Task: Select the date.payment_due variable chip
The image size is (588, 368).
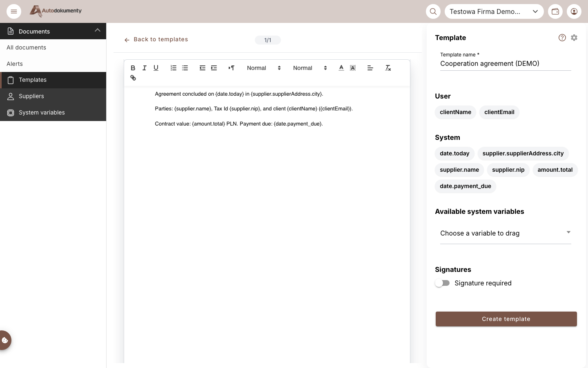Action: (465, 186)
